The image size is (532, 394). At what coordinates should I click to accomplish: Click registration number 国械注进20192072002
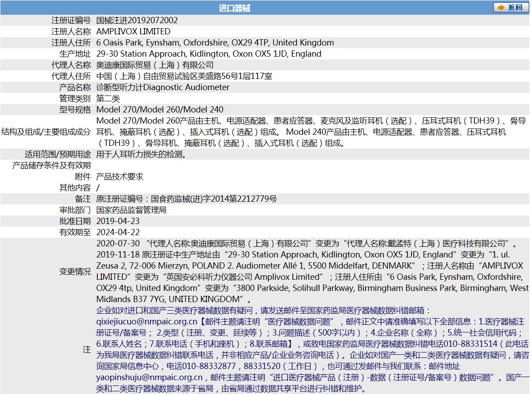pos(137,21)
